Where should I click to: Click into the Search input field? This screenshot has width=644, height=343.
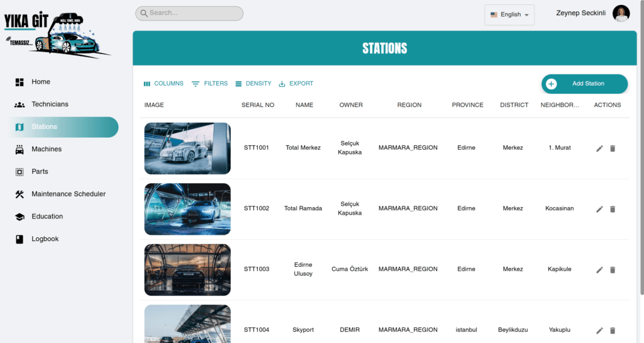pyautogui.click(x=189, y=13)
